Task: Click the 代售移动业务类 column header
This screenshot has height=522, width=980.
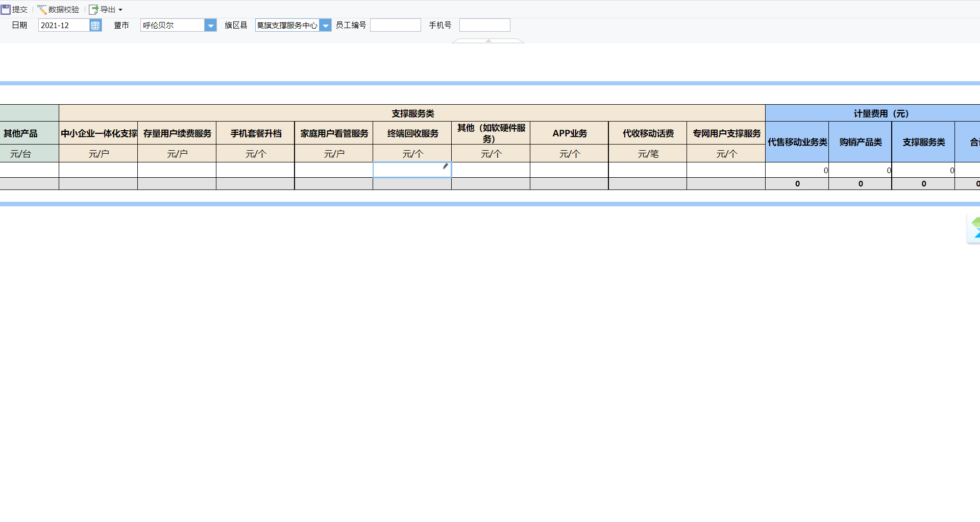Action: pos(797,142)
